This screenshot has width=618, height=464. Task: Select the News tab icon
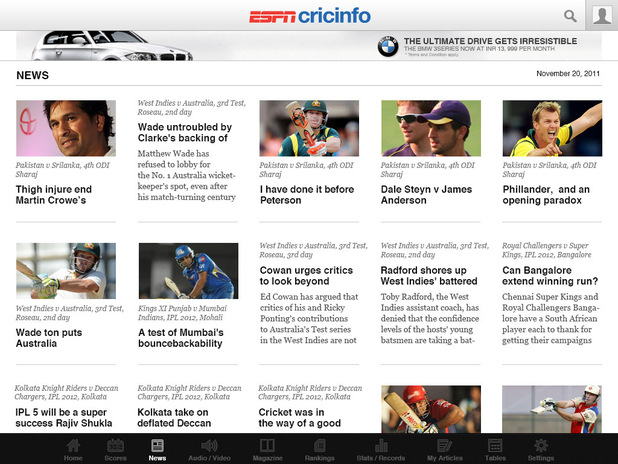click(x=157, y=445)
